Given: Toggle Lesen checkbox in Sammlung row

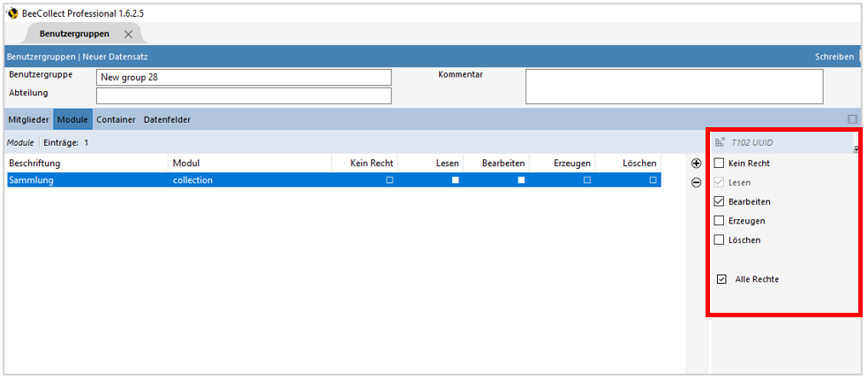Looking at the screenshot, I should point(456,180).
